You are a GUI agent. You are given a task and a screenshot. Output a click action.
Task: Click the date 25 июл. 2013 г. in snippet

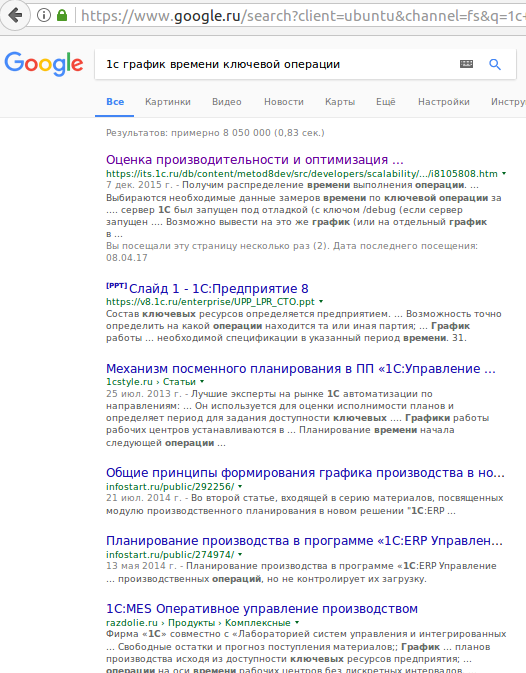click(144, 394)
